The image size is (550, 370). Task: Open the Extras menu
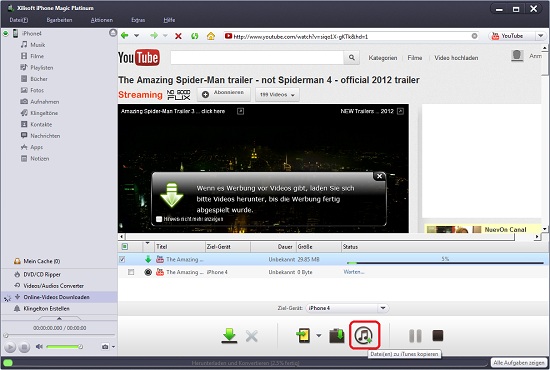pos(138,20)
